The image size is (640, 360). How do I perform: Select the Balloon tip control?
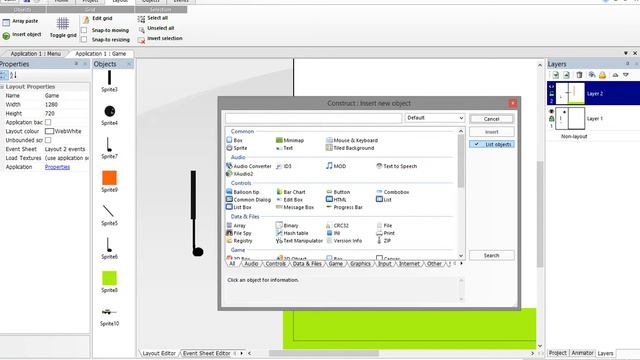pyautogui.click(x=243, y=192)
